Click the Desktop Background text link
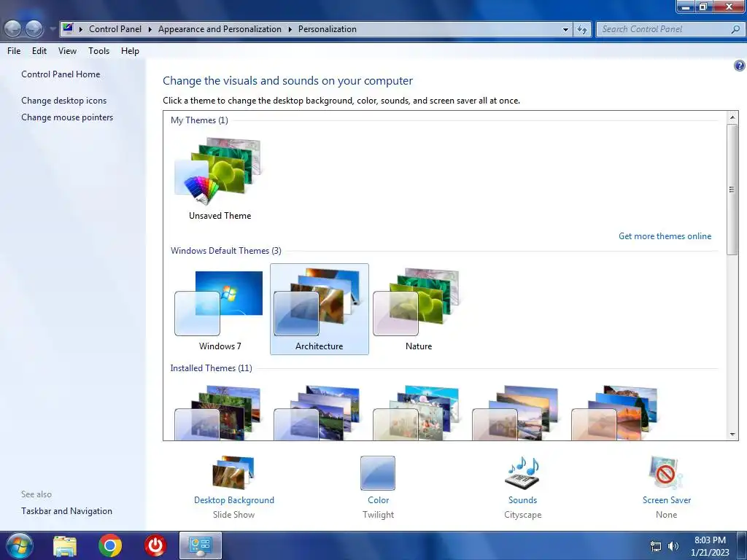The width and height of the screenshot is (747, 560). point(234,500)
